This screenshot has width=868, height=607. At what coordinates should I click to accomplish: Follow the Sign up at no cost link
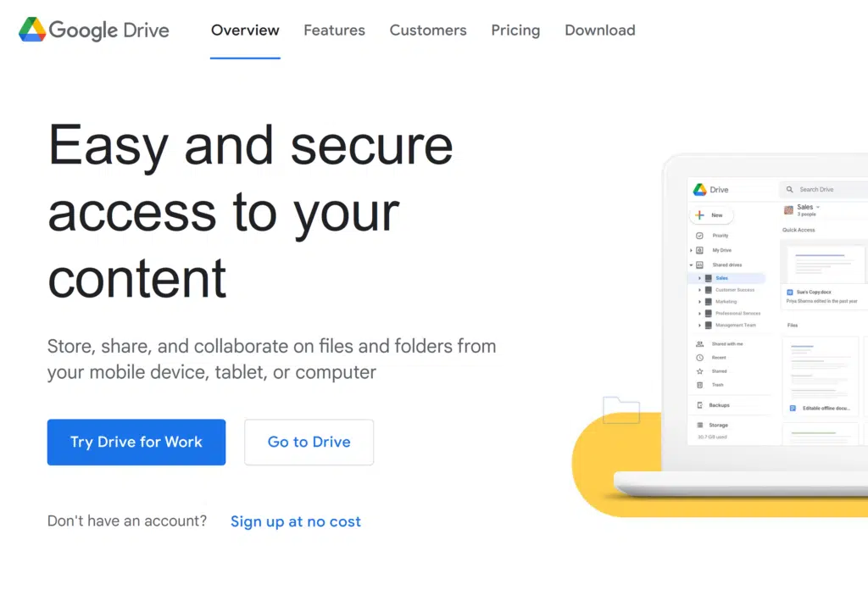point(296,521)
